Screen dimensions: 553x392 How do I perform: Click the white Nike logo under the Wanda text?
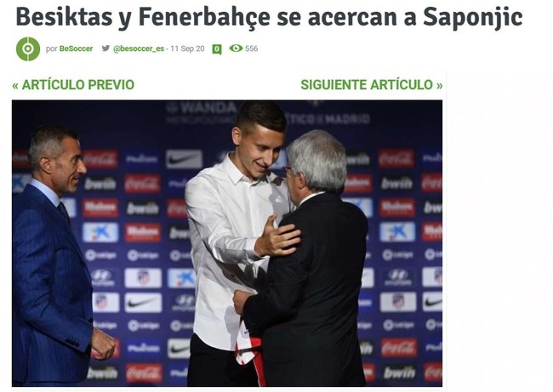click(x=184, y=159)
